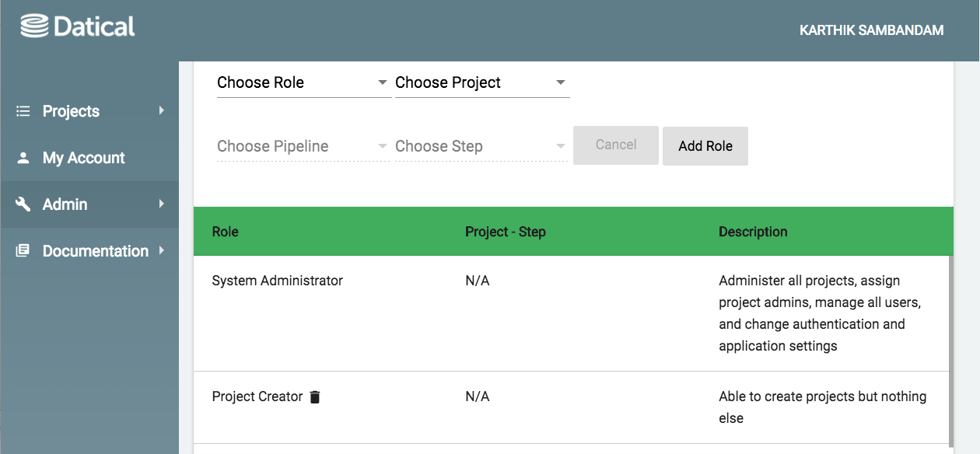Expand the Documentation submenu arrow
Viewport: 980px width, 454px height.
162,250
